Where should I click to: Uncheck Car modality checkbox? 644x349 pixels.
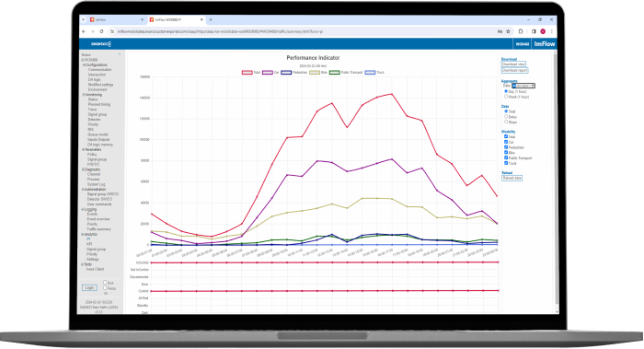tap(506, 142)
